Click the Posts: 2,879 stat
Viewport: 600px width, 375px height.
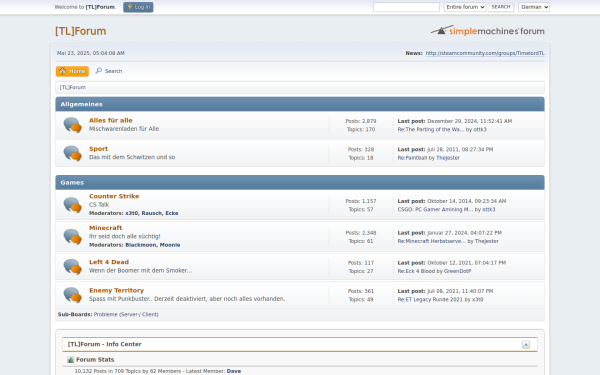[361, 121]
